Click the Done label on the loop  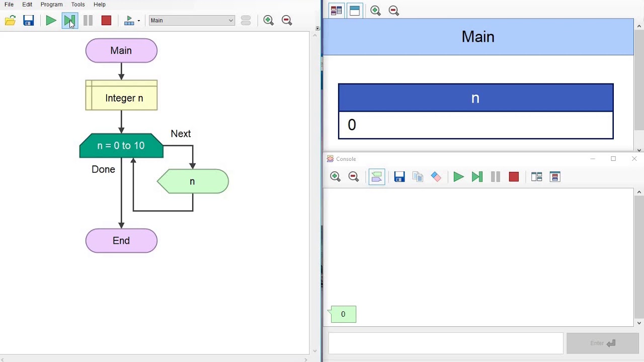coord(103,169)
